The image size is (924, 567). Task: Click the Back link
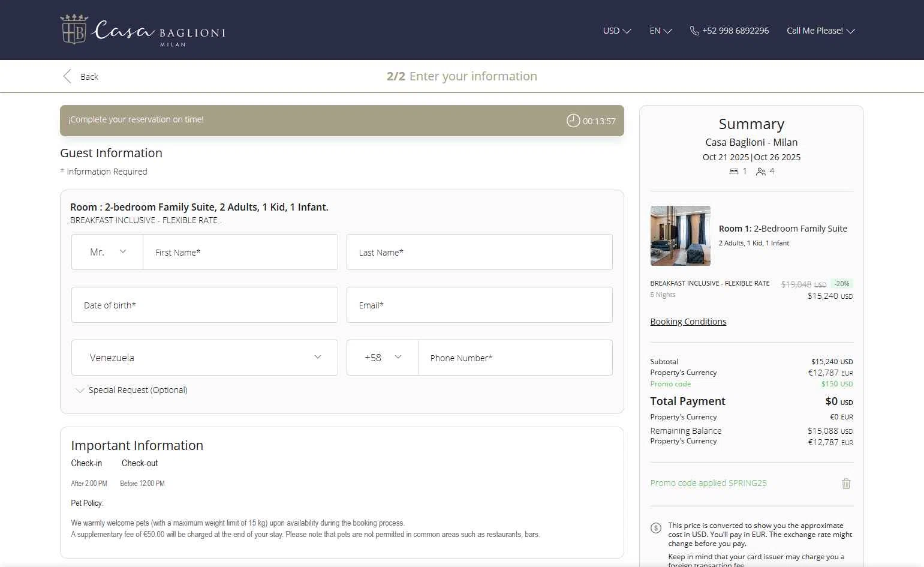[x=89, y=77]
